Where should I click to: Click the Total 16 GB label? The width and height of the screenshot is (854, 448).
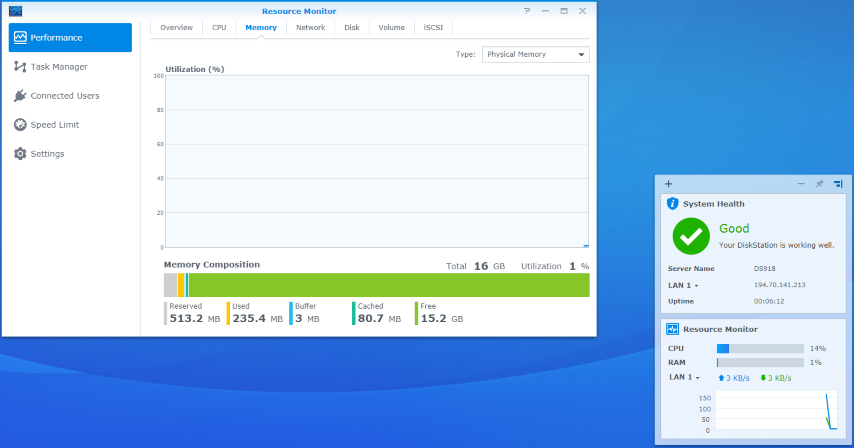(475, 266)
